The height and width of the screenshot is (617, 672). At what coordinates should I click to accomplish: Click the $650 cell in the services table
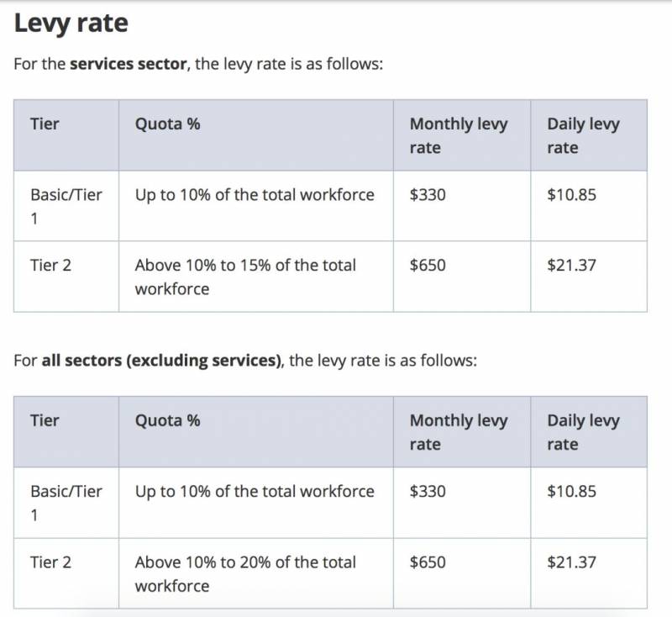428,265
